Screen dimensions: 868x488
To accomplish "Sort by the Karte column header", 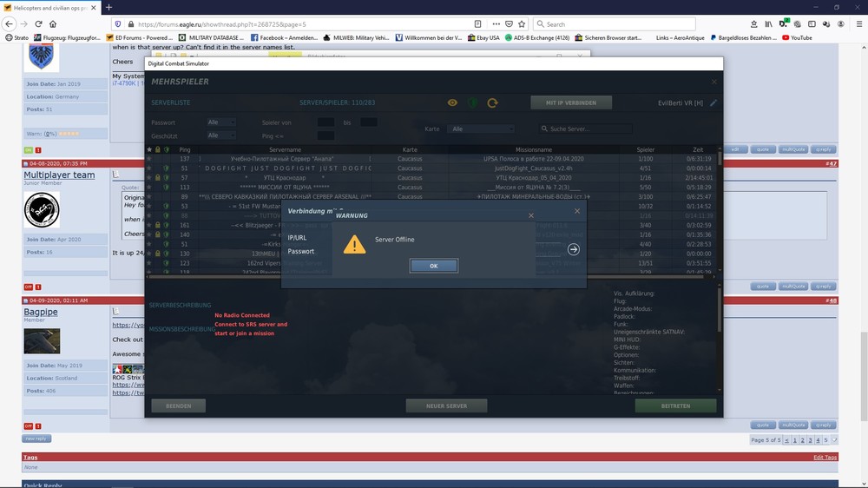I will pyautogui.click(x=410, y=149).
